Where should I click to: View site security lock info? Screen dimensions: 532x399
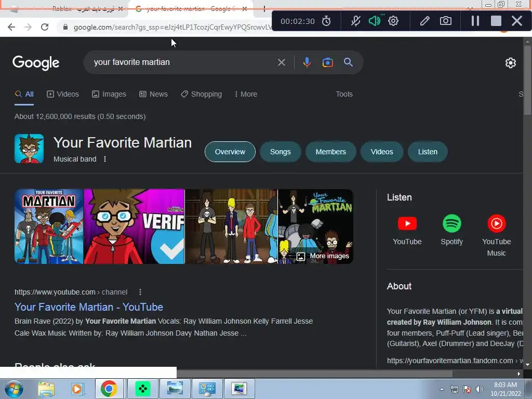click(x=65, y=27)
